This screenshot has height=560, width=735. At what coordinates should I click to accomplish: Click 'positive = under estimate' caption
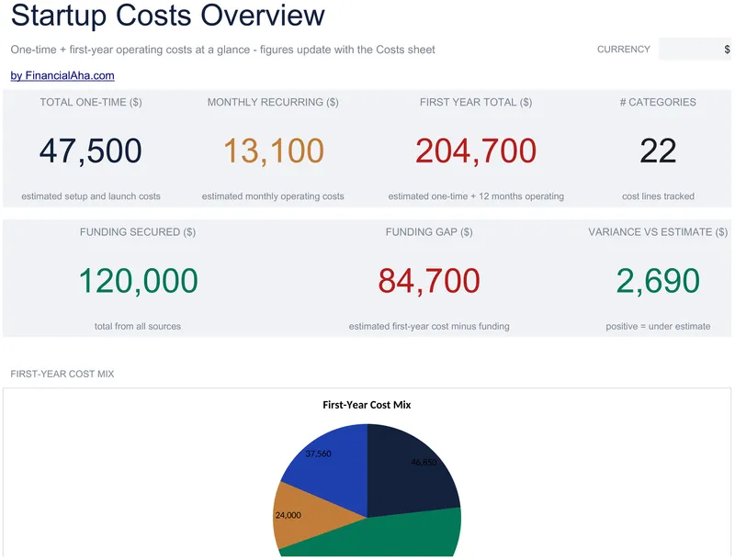pyautogui.click(x=658, y=326)
